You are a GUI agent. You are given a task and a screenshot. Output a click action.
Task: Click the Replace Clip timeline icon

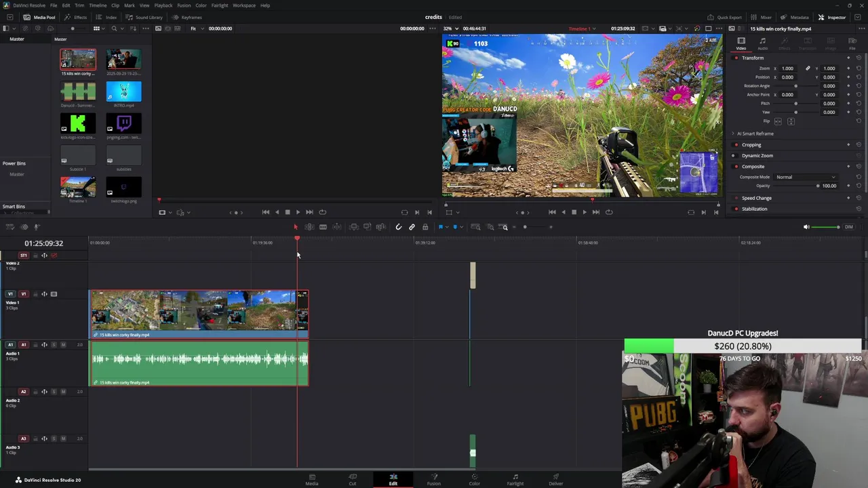point(381,227)
